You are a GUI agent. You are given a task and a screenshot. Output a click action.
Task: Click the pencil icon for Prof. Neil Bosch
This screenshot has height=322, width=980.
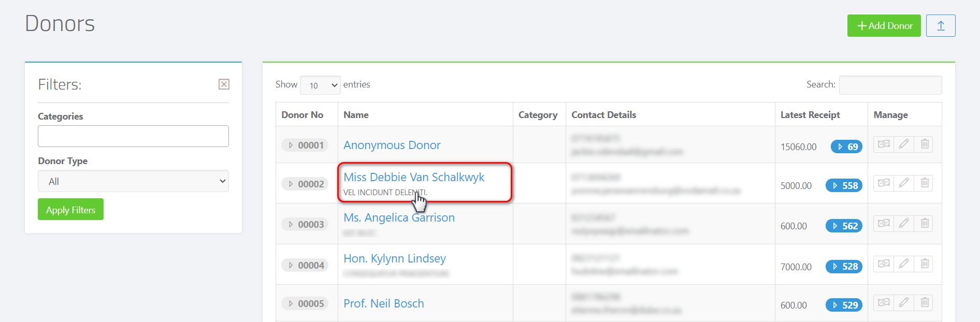904,302
